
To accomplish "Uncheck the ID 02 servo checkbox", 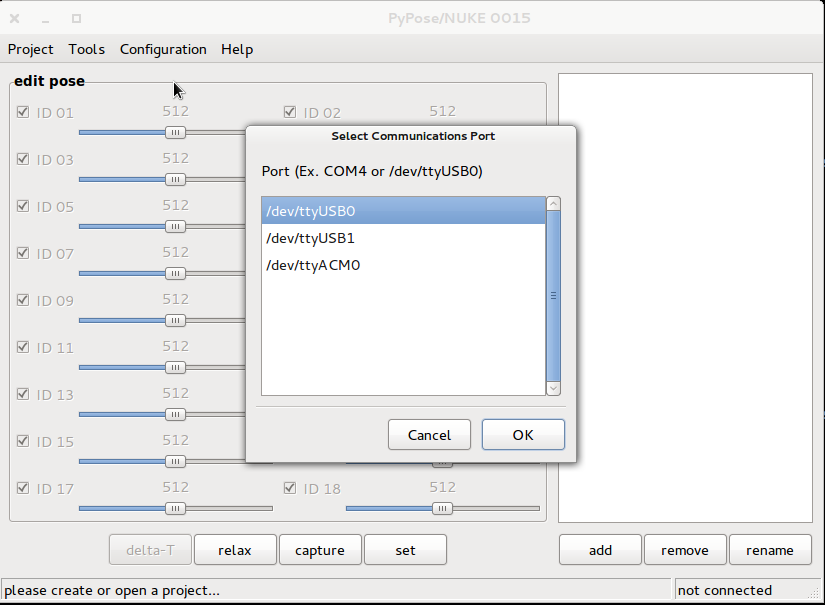I will (x=290, y=113).
